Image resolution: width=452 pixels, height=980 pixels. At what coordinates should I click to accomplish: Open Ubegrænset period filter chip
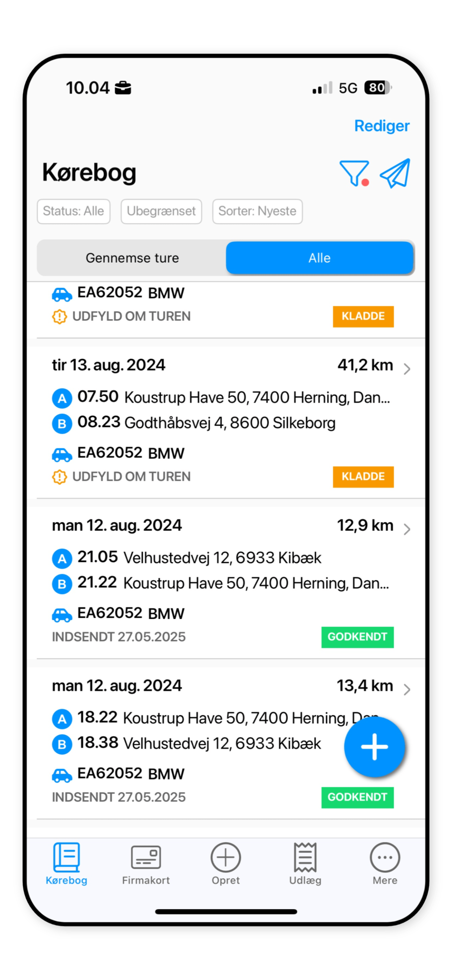click(x=161, y=211)
